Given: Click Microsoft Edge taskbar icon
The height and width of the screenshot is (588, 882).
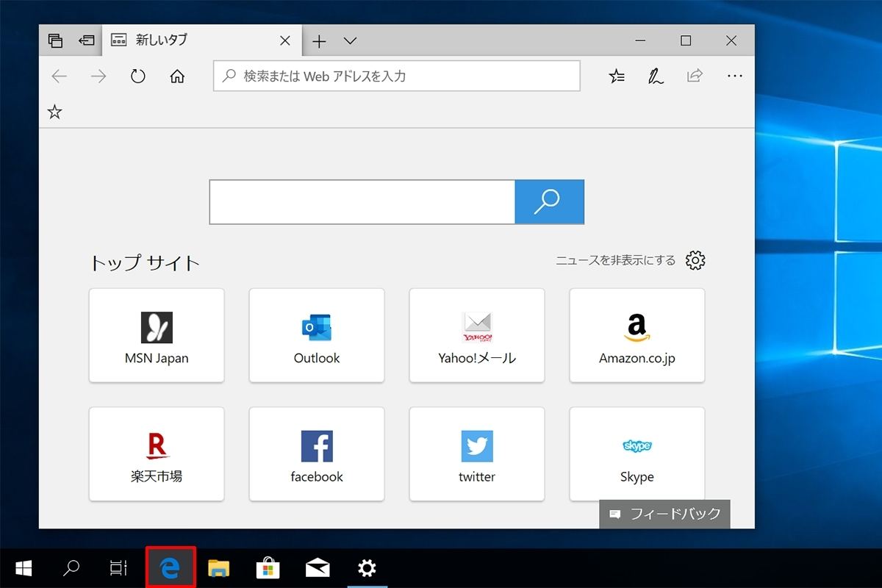Looking at the screenshot, I should click(171, 567).
